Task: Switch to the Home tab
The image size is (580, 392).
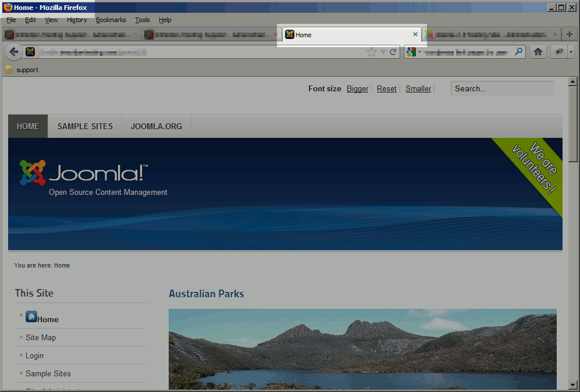Action: [x=352, y=35]
